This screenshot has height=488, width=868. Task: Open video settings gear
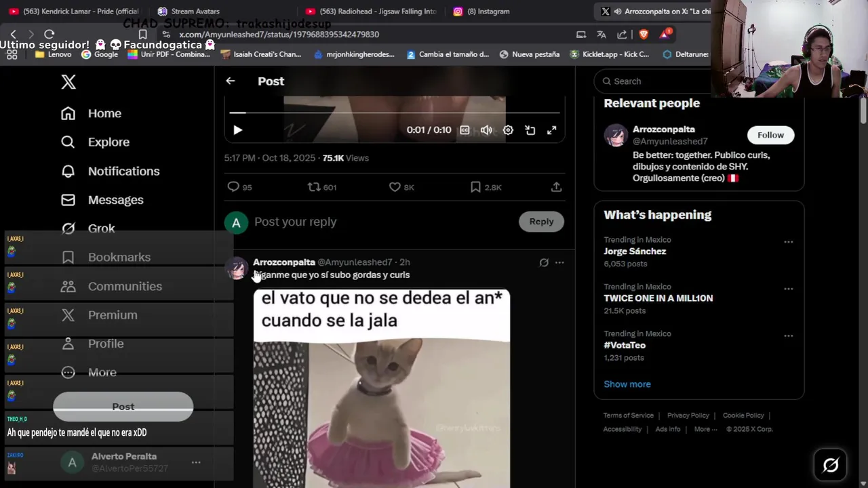[x=508, y=130]
